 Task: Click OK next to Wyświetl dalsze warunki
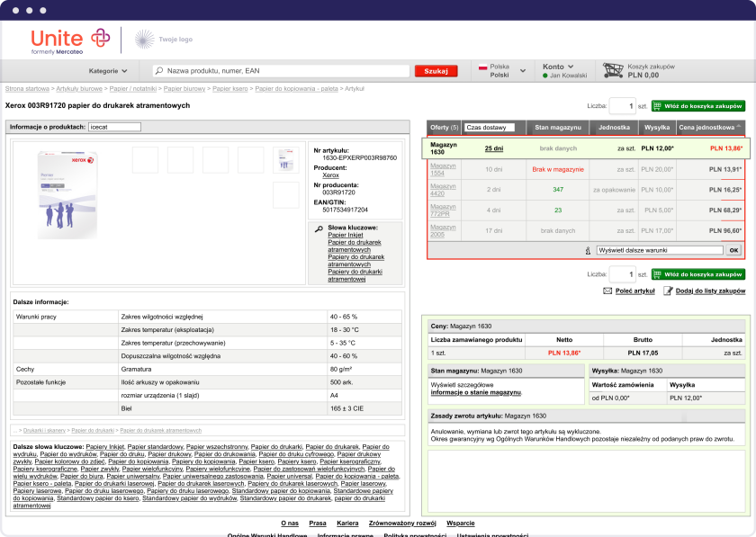pyautogui.click(x=733, y=251)
